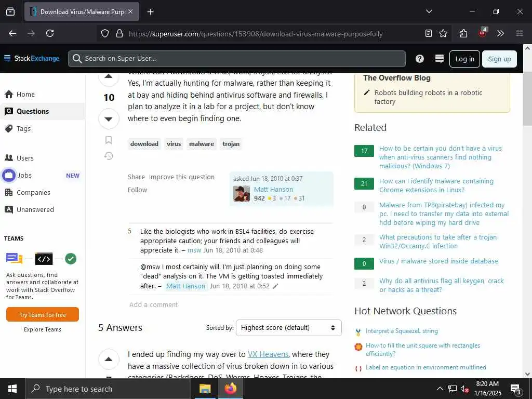Viewport: 532px width, 399px height.
Task: Show the question activity history
Action: [x=109, y=156]
